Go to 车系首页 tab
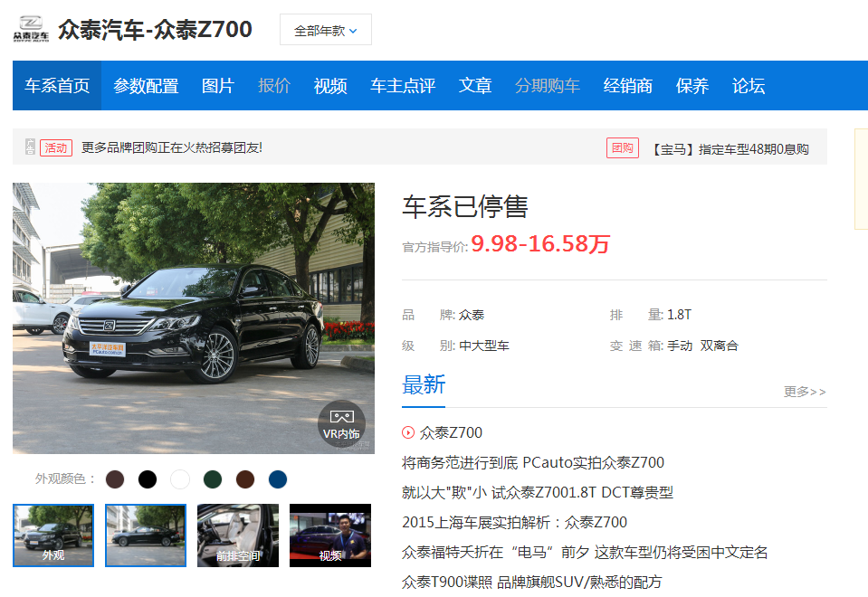Image resolution: width=868 pixels, height=597 pixels. tap(57, 86)
